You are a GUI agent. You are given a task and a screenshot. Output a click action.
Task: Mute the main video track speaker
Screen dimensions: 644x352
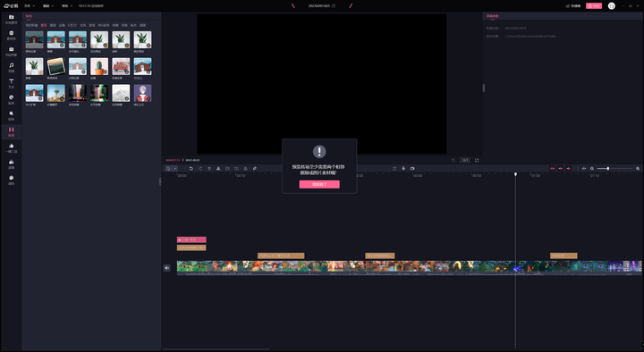click(166, 268)
